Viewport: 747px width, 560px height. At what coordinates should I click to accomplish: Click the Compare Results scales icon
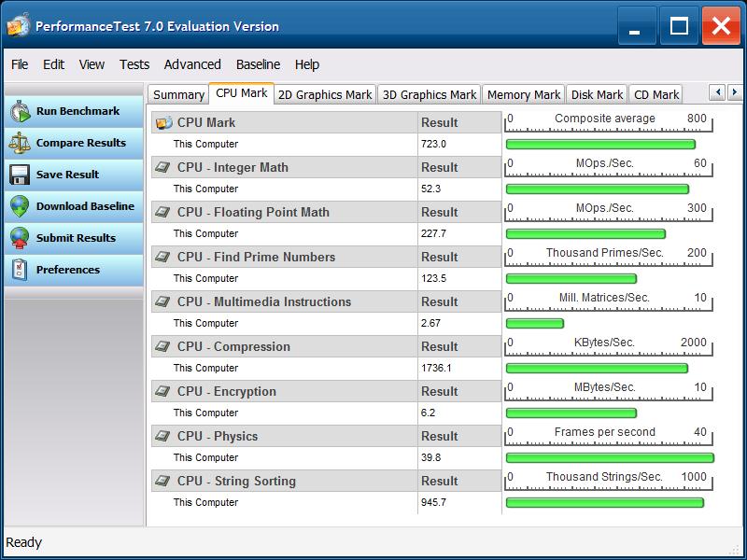(20, 143)
